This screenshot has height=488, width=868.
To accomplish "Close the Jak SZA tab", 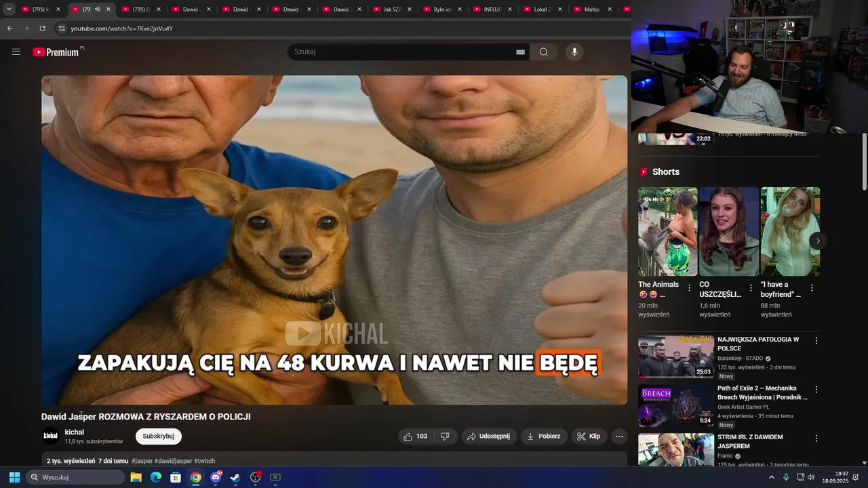I will point(410,9).
